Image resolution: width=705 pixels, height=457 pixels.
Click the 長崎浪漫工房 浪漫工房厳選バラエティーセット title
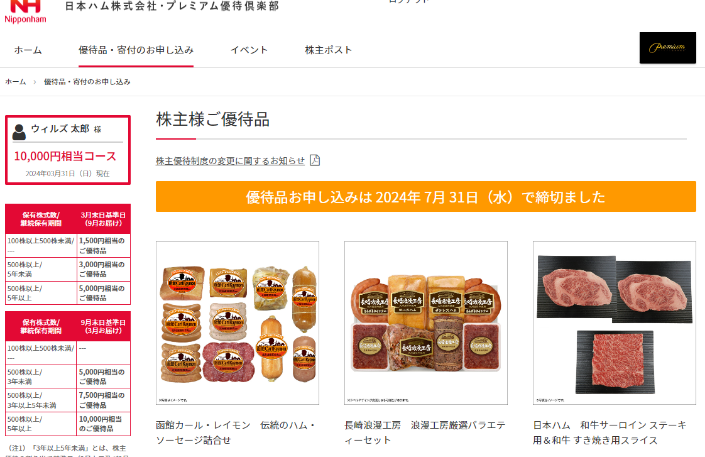[425, 432]
